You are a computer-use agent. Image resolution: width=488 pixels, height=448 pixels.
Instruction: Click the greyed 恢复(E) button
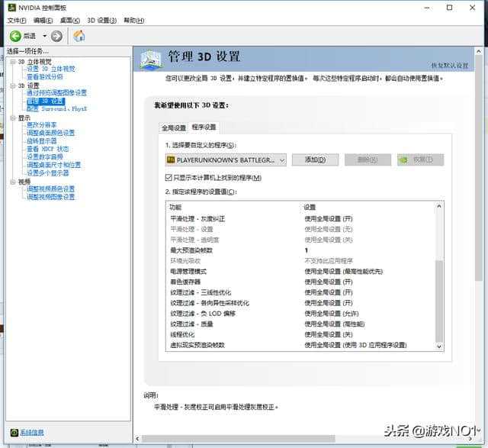coord(420,160)
